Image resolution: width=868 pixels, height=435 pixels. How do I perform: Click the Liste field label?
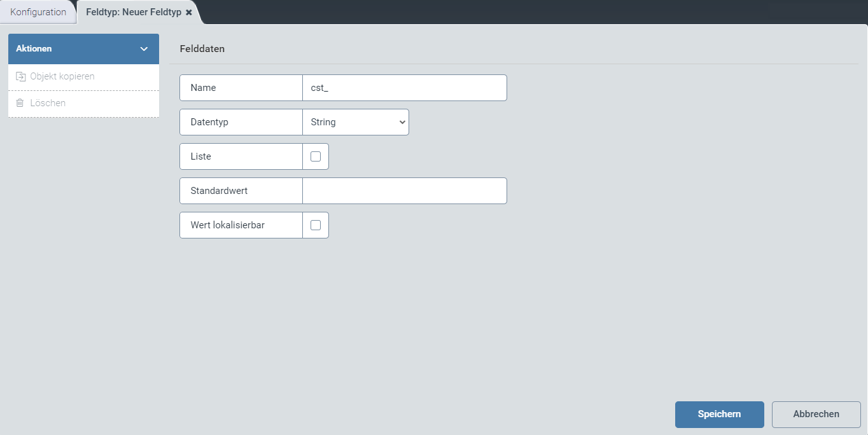(x=200, y=156)
